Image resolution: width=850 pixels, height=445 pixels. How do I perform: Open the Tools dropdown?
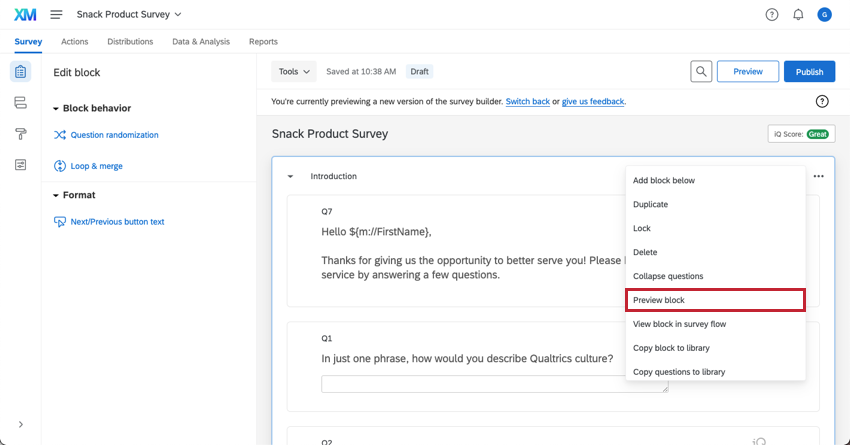tap(294, 72)
